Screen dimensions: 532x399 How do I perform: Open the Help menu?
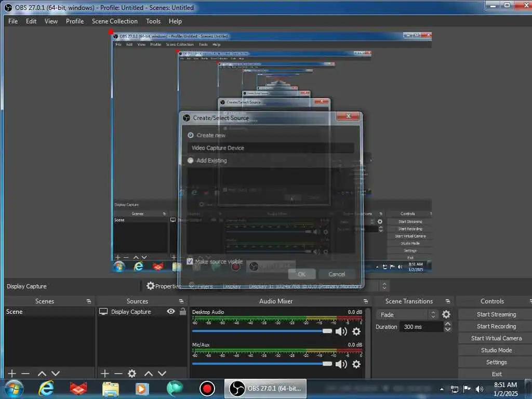(x=175, y=21)
